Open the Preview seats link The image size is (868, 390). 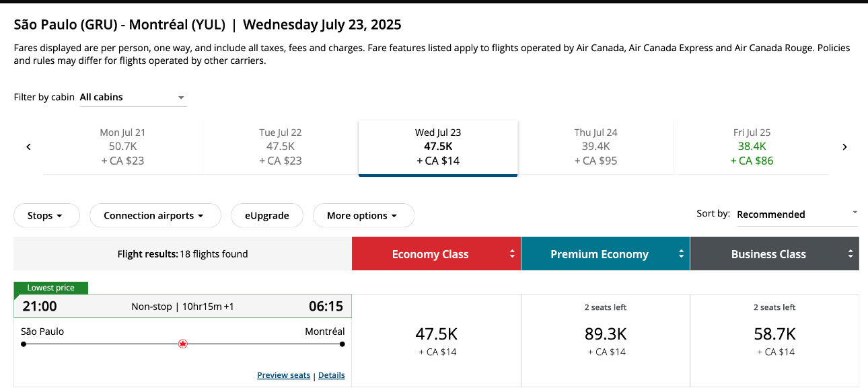coord(284,375)
